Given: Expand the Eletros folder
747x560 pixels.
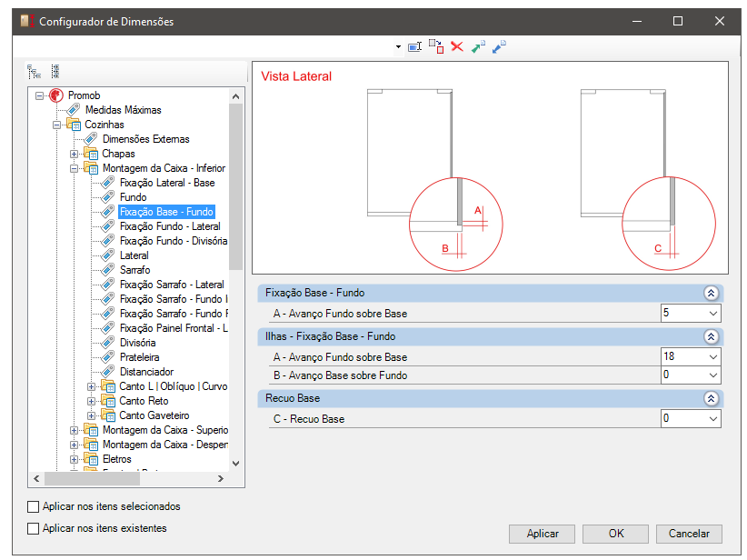Looking at the screenshot, I should [74, 459].
